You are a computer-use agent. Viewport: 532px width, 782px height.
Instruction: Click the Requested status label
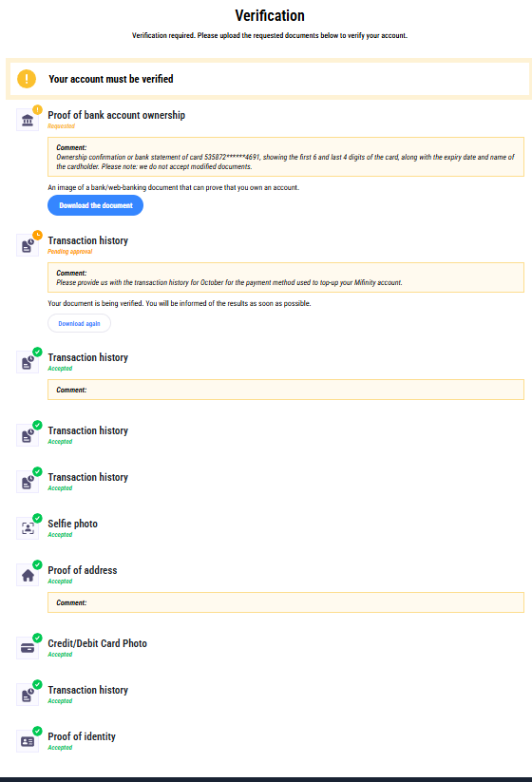tap(62, 126)
